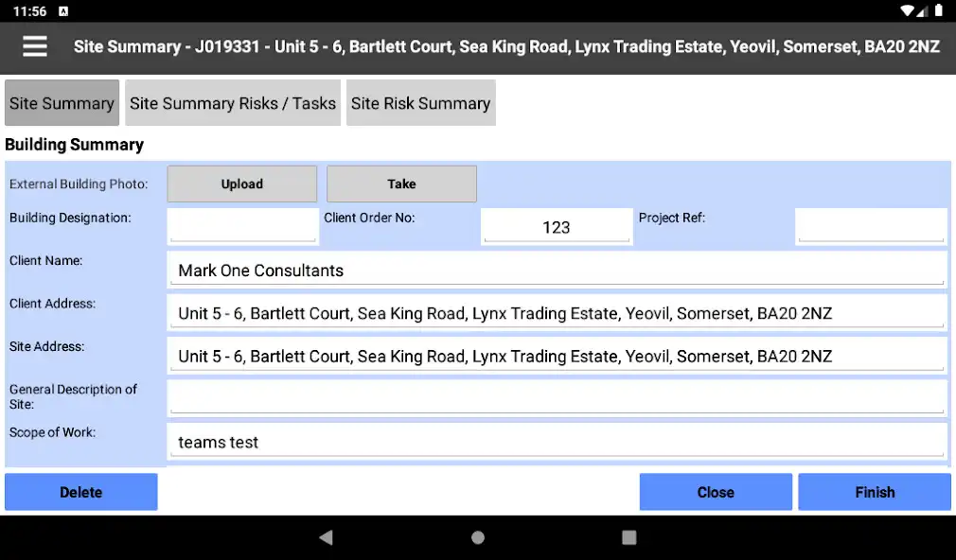
Task: Tap the Android home circle icon
Action: pyautogui.click(x=478, y=537)
